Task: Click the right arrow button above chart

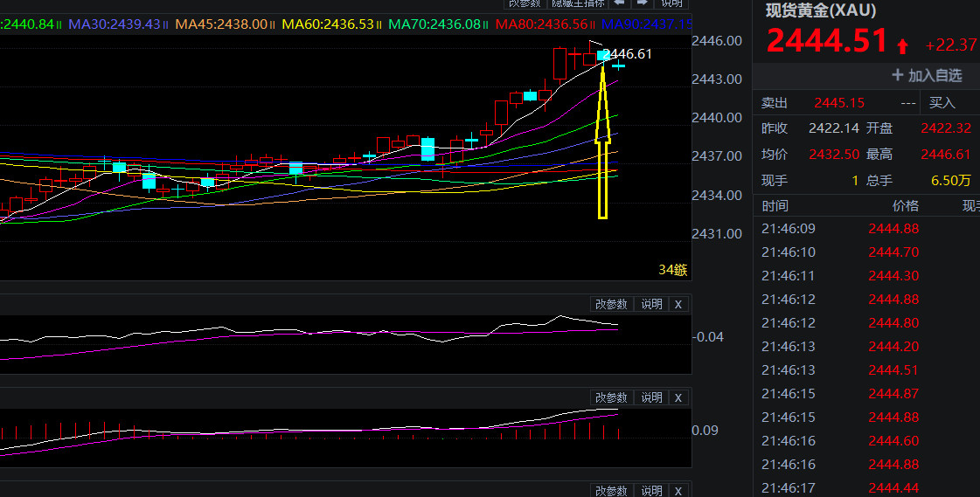Action: 642,3
